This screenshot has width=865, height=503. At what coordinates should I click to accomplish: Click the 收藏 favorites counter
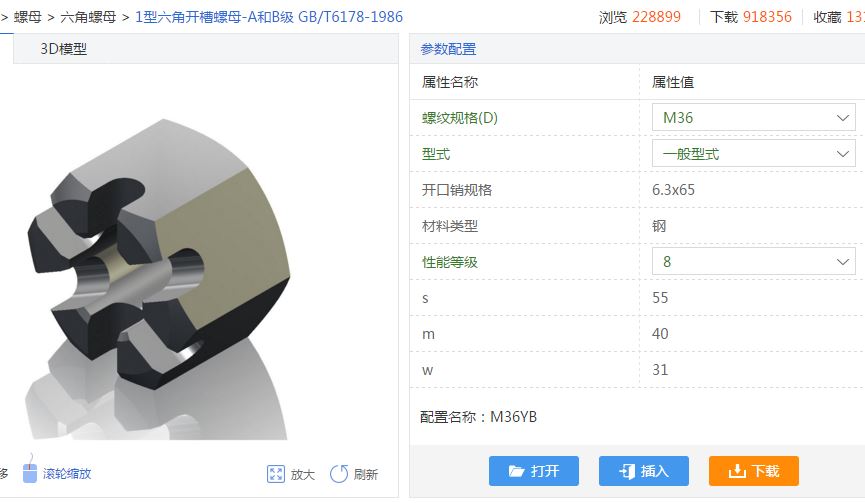tap(839, 17)
